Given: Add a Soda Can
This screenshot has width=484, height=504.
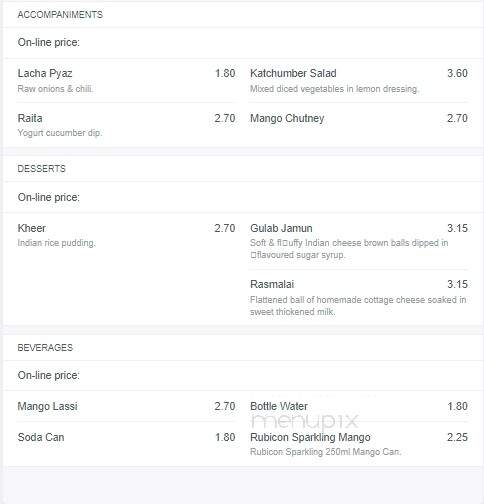Looking at the screenshot, I should (x=126, y=437).
